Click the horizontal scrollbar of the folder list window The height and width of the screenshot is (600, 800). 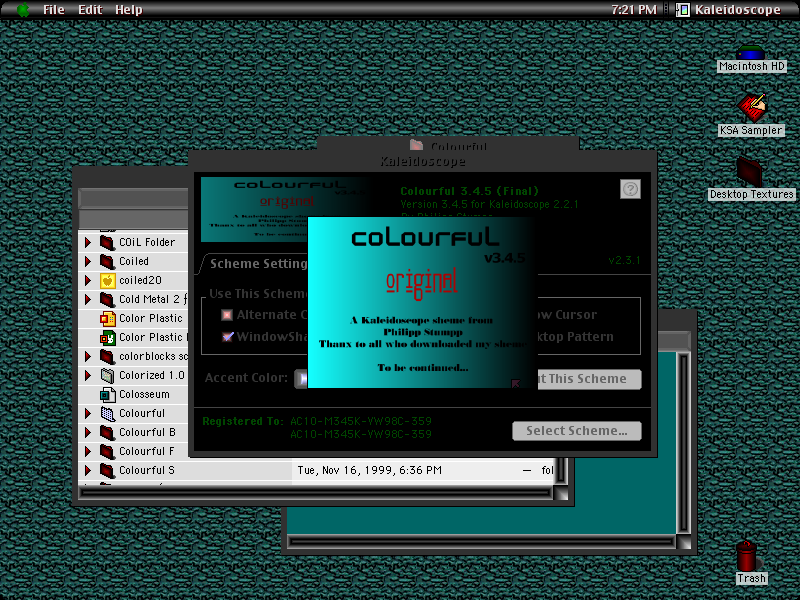click(315, 493)
